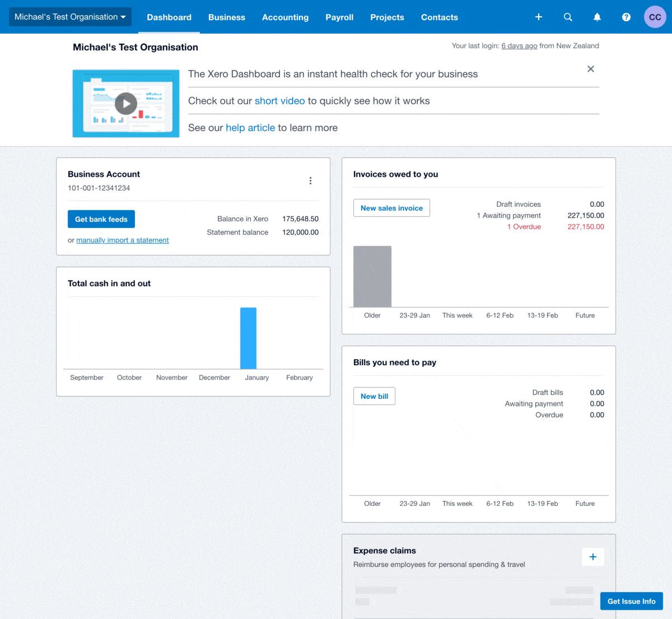Open the Business menu
This screenshot has width=672, height=619.
coord(227,17)
